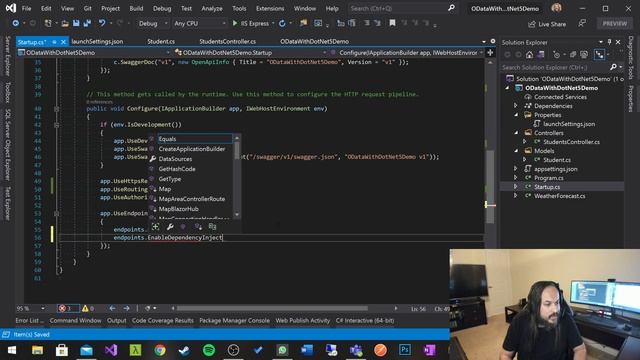Click the feedback icon beside Live Share
The height and width of the screenshot is (360, 640).
582,24
